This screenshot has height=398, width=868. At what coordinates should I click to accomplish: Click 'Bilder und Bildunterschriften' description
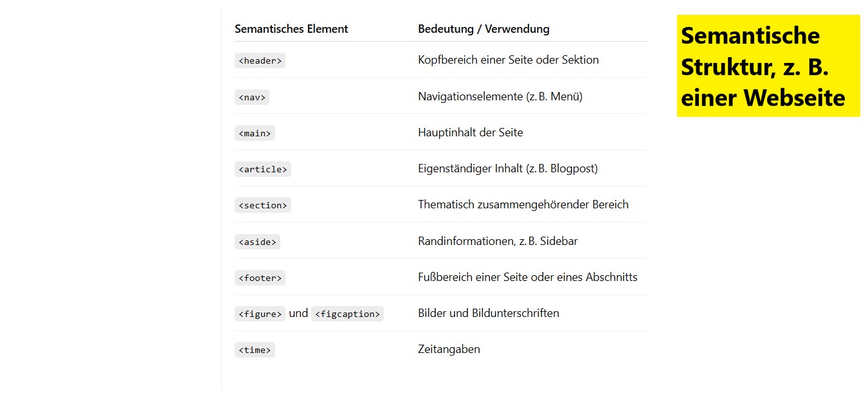coord(489,313)
